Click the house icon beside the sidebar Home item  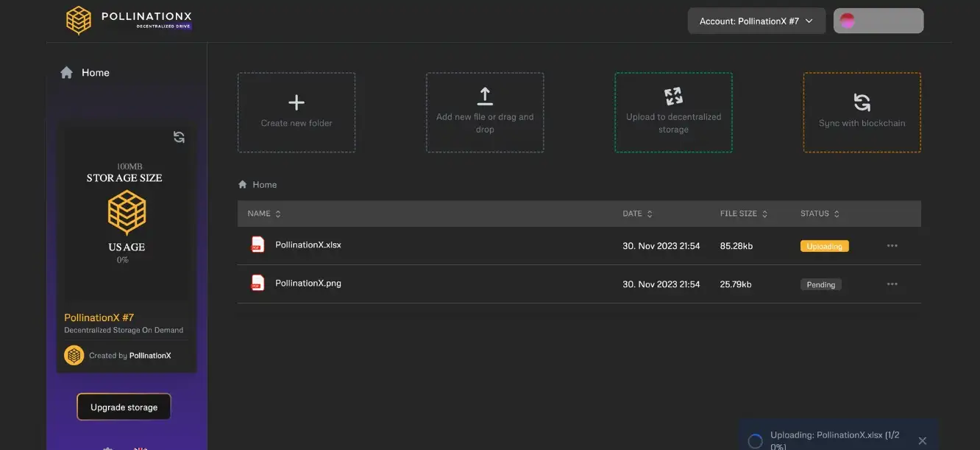tap(66, 72)
